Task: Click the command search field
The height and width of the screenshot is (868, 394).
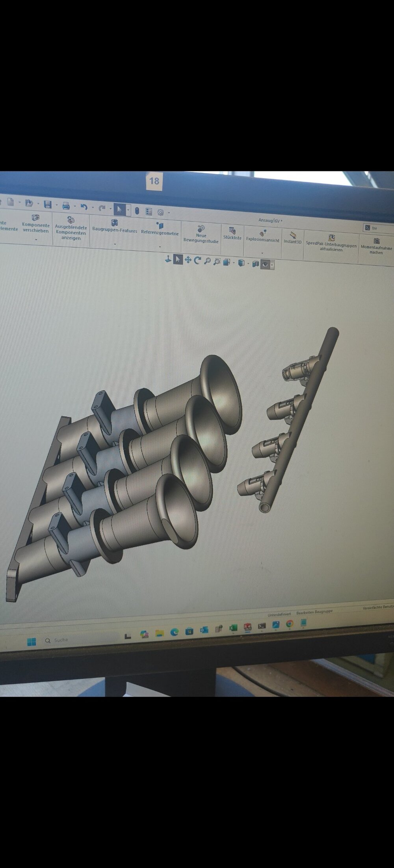Action: (x=378, y=228)
